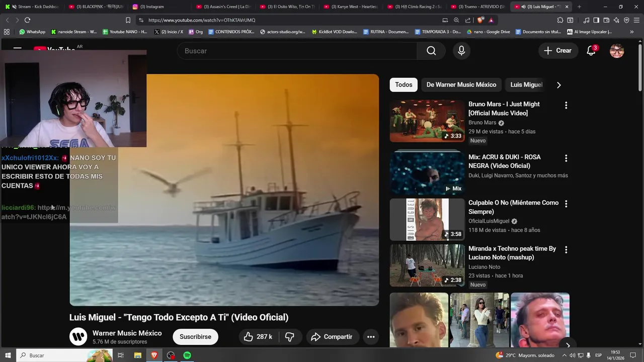Select the De Warner Music México chip
Screen dimensions: 644x362
point(461,84)
